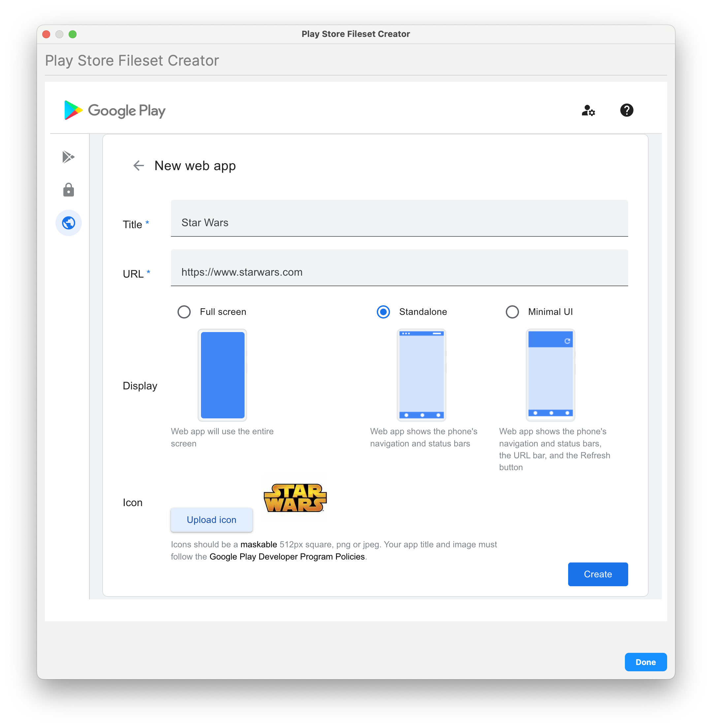Click the Title field containing Star Wars
Viewport: 712px width, 728px height.
[399, 218]
